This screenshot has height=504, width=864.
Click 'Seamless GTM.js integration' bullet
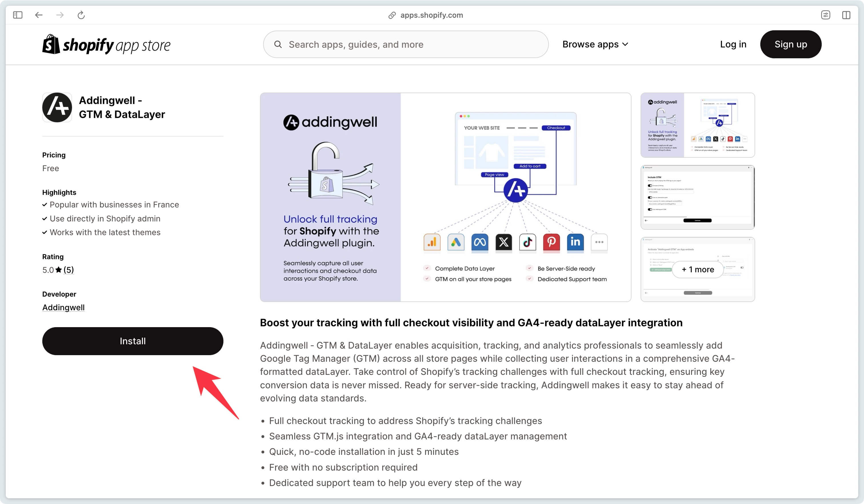(x=418, y=436)
